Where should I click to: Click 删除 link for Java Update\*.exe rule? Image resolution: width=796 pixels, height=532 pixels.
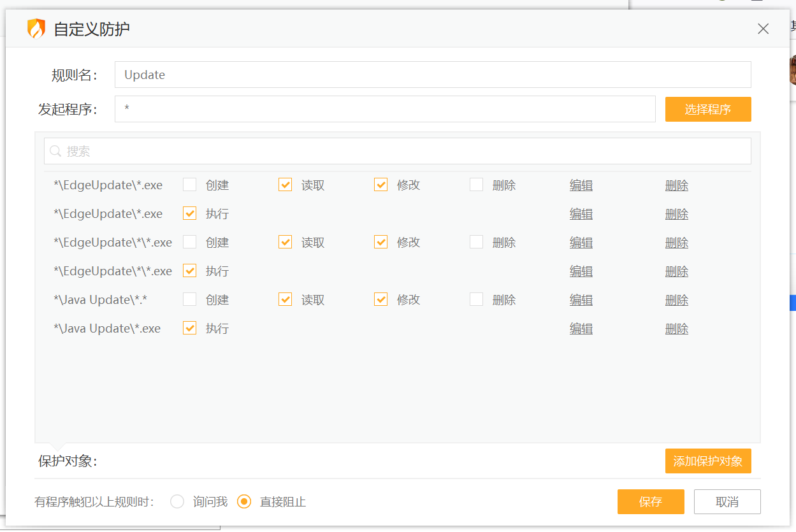pos(676,329)
